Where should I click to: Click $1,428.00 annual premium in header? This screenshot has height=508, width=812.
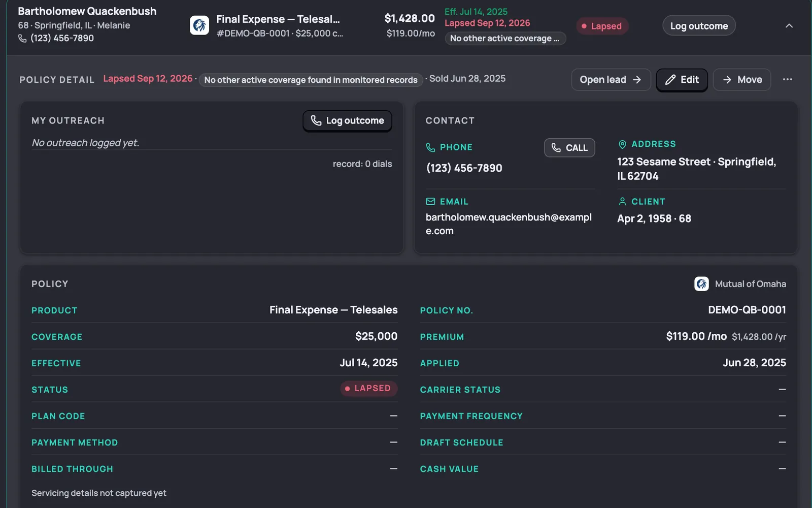coord(410,19)
